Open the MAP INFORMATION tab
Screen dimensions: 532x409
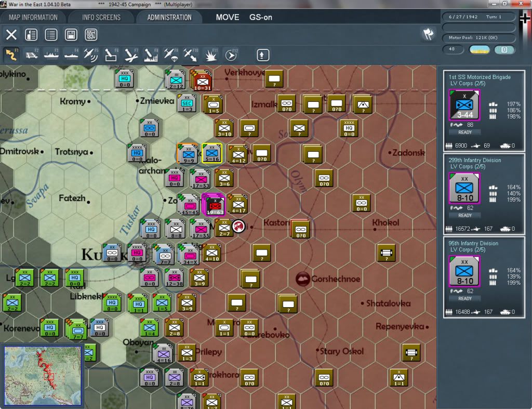click(x=33, y=18)
